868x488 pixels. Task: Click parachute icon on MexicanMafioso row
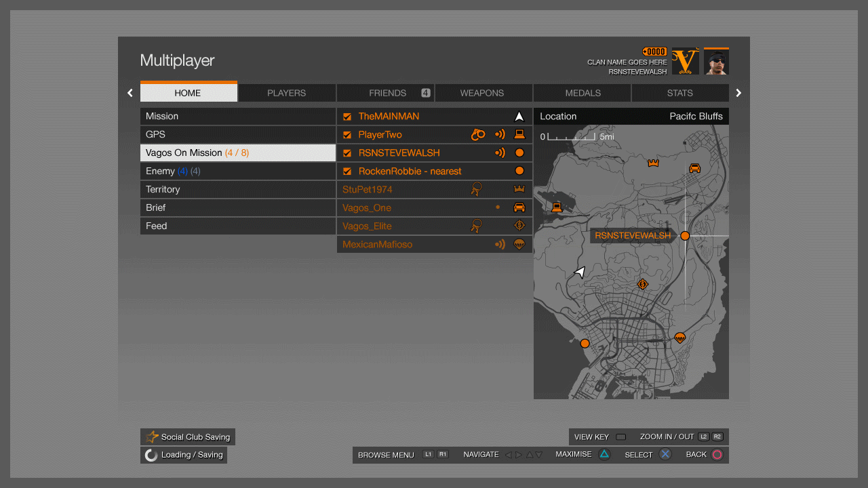pyautogui.click(x=519, y=244)
